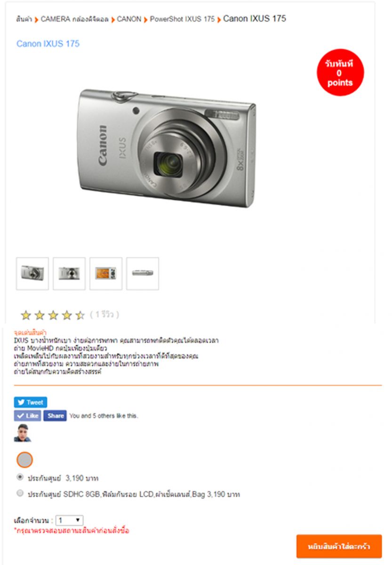Click the Tweet button
The image size is (392, 565).
point(31,402)
